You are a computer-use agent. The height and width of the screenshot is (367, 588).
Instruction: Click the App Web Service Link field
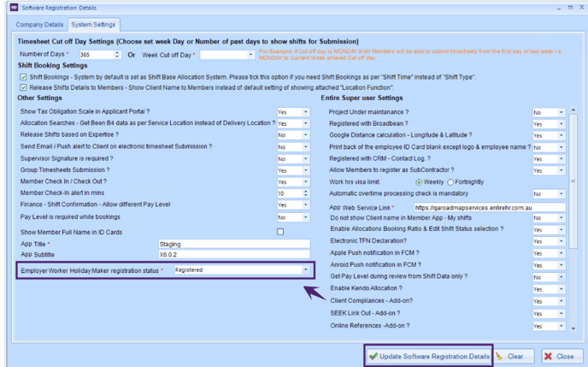(x=490, y=208)
